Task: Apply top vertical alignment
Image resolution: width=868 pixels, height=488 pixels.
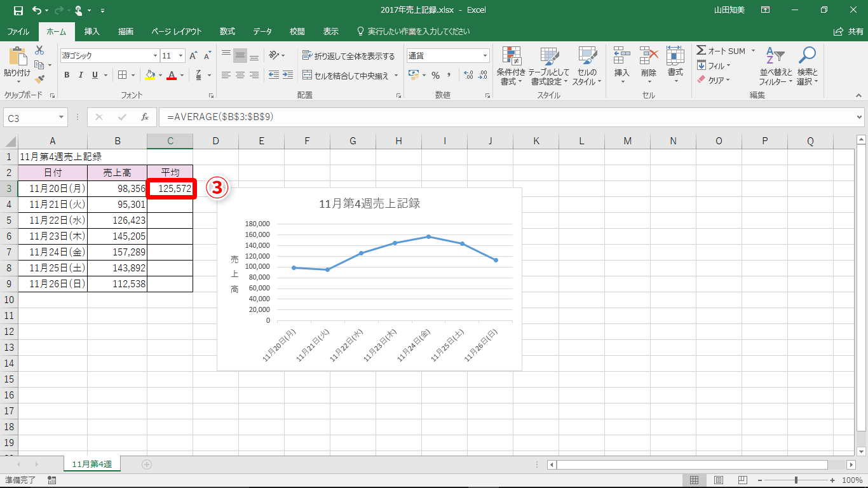Action: coord(226,55)
